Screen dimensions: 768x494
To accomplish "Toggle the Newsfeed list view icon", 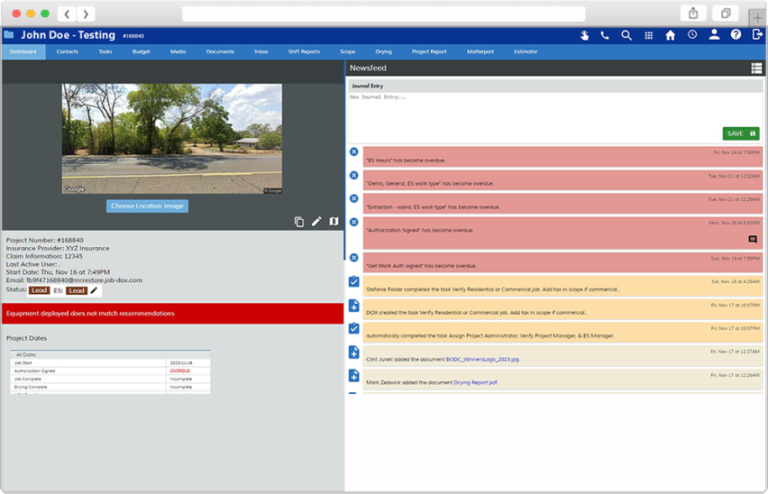I will coord(756,68).
